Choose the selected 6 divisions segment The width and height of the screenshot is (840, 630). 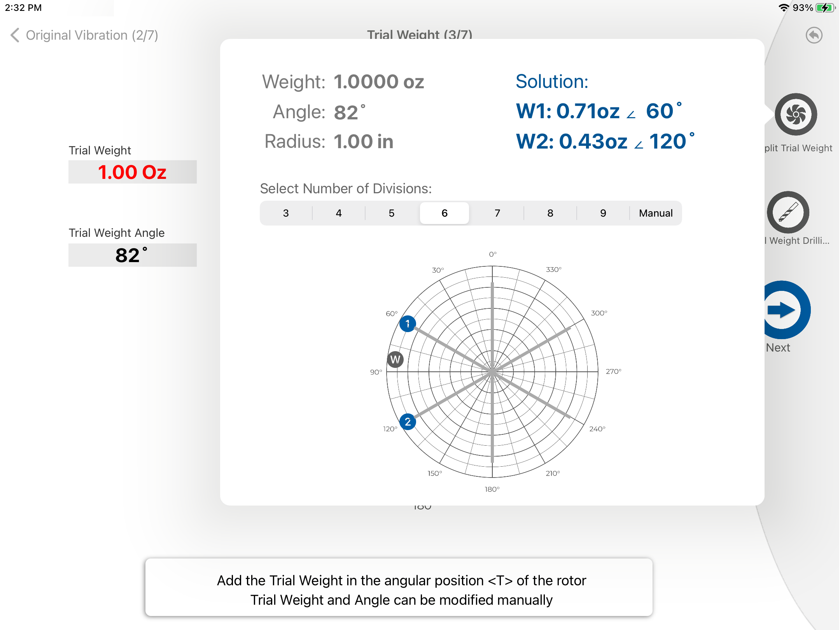[444, 213]
